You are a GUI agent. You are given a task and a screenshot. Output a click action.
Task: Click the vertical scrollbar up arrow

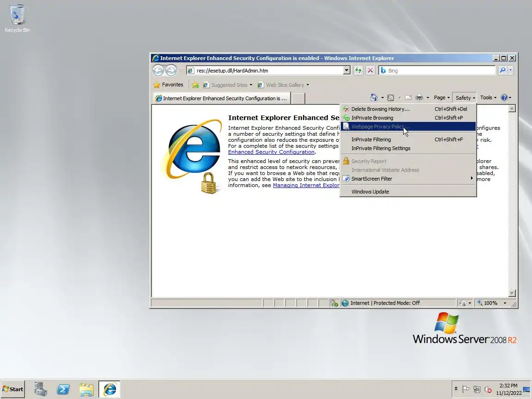(512, 109)
